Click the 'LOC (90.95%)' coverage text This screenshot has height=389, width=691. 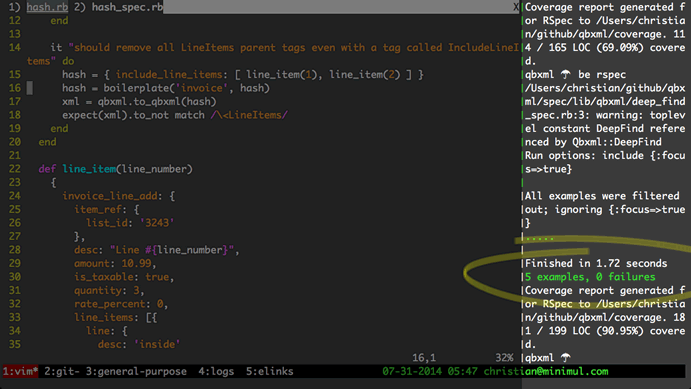click(608, 331)
